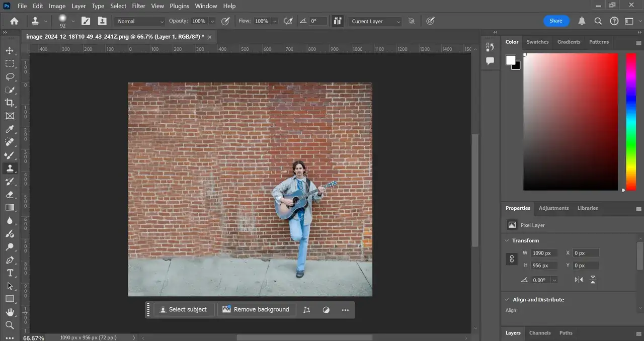
Task: Collapse the Transform section
Action: point(507,240)
